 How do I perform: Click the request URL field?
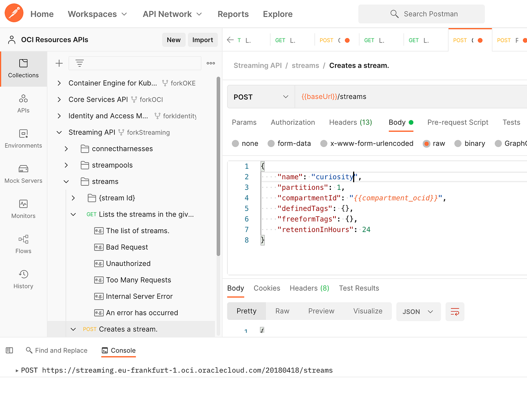[411, 97]
